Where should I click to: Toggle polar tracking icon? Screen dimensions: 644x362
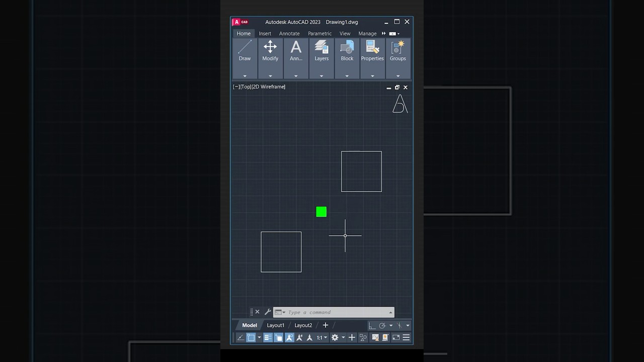tap(382, 326)
